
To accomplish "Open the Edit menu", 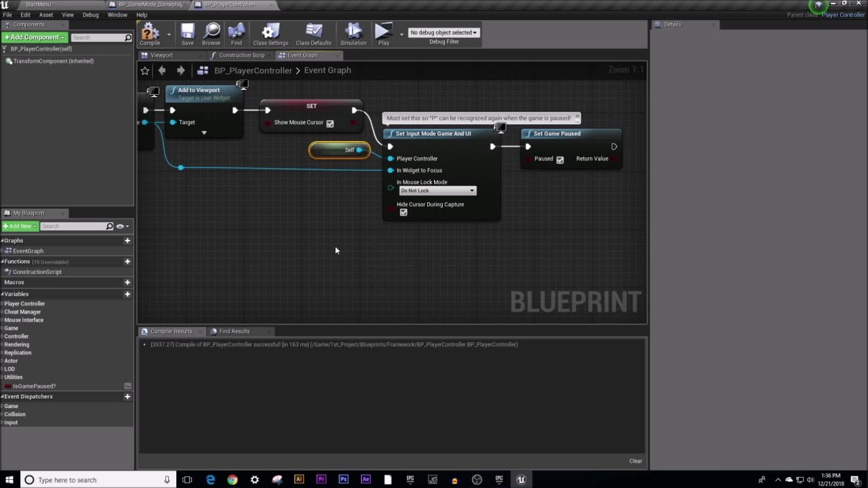I will pos(25,15).
